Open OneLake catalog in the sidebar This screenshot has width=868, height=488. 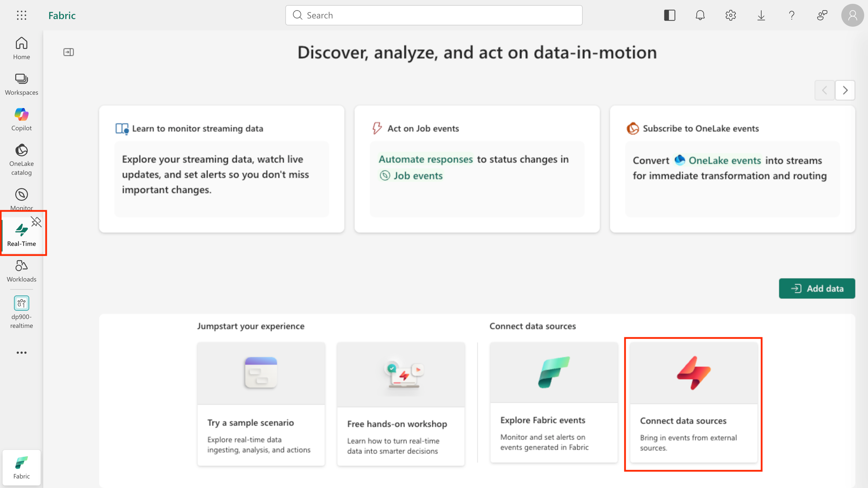coord(22,160)
